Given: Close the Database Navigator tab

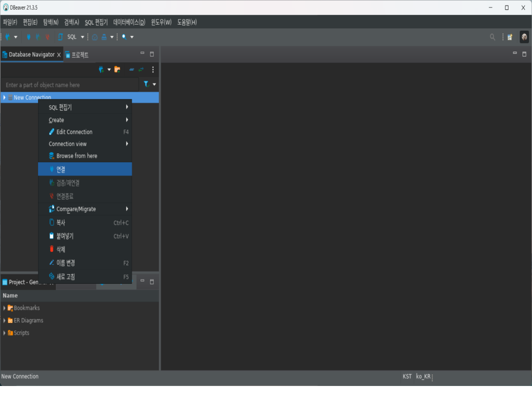Looking at the screenshot, I should coord(59,55).
